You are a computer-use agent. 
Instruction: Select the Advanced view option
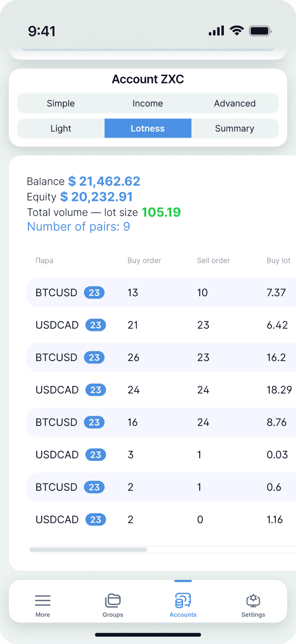(235, 104)
